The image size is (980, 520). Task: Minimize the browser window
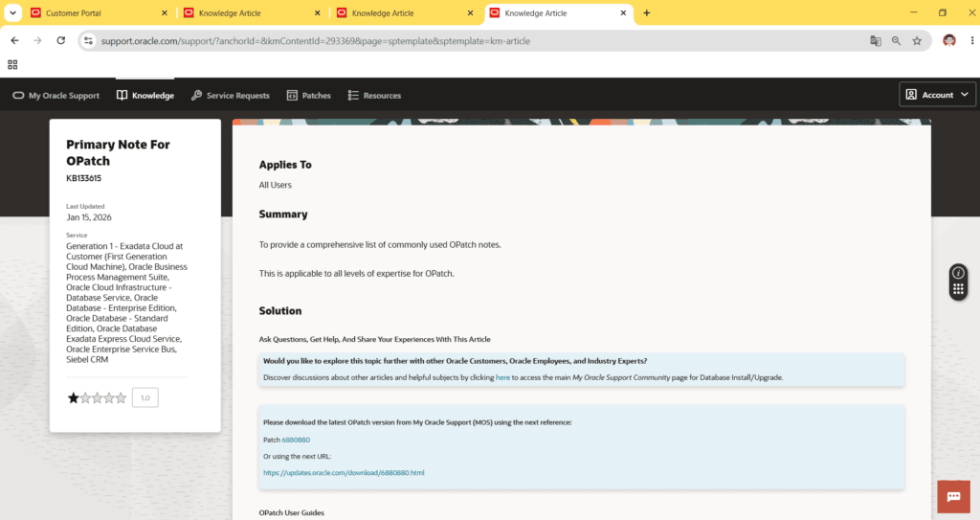(914, 12)
